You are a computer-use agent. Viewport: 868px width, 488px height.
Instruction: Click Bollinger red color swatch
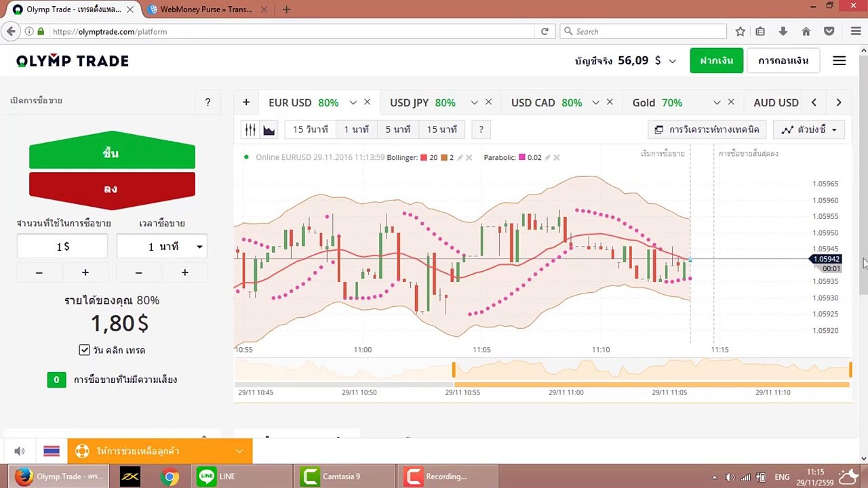point(424,157)
